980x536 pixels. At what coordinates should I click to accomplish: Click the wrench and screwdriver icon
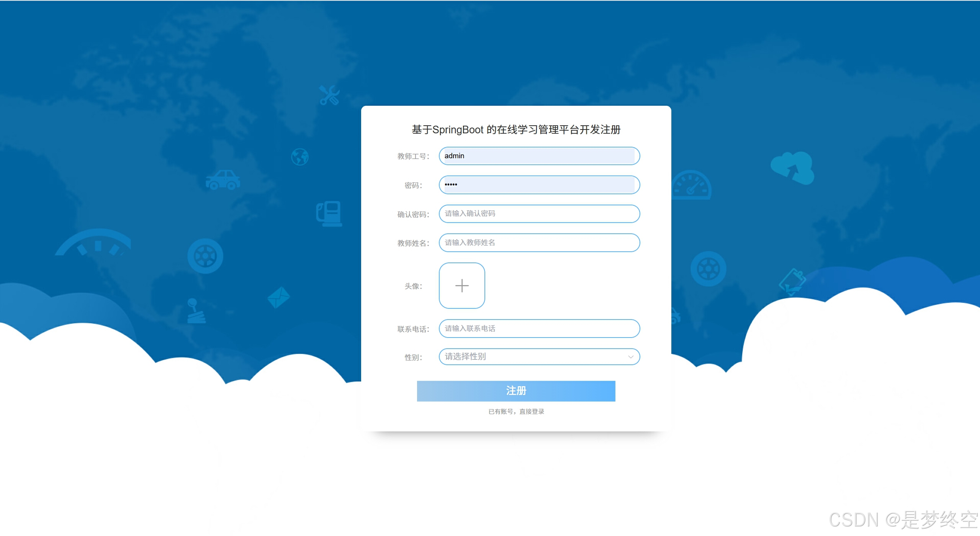click(x=329, y=95)
